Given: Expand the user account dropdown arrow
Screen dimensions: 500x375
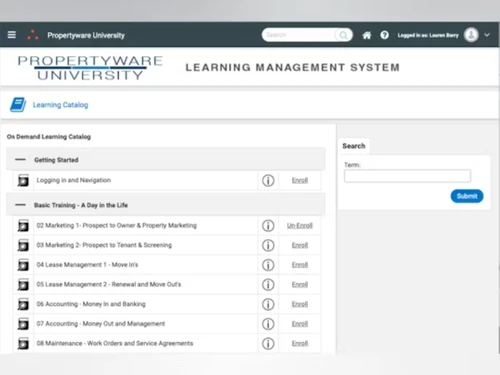Looking at the screenshot, I should tap(487, 35).
